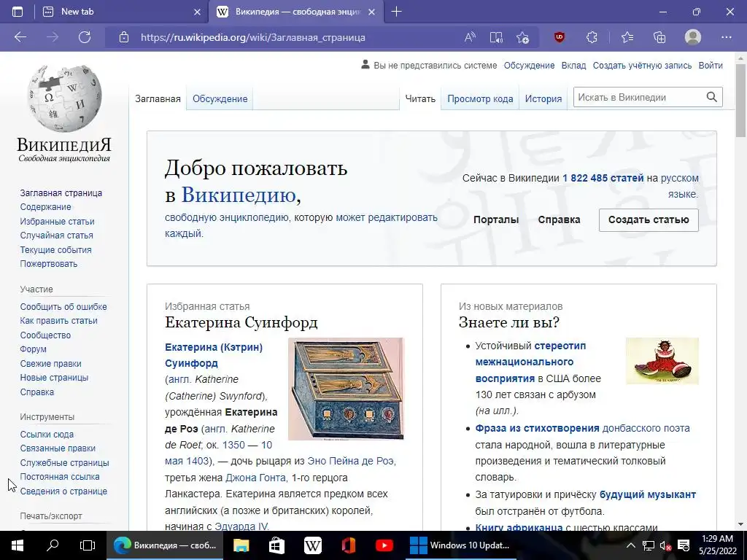Click the Фраза из стихотворения link
Viewport: 747px width, 560px height.
pyautogui.click(x=537, y=428)
